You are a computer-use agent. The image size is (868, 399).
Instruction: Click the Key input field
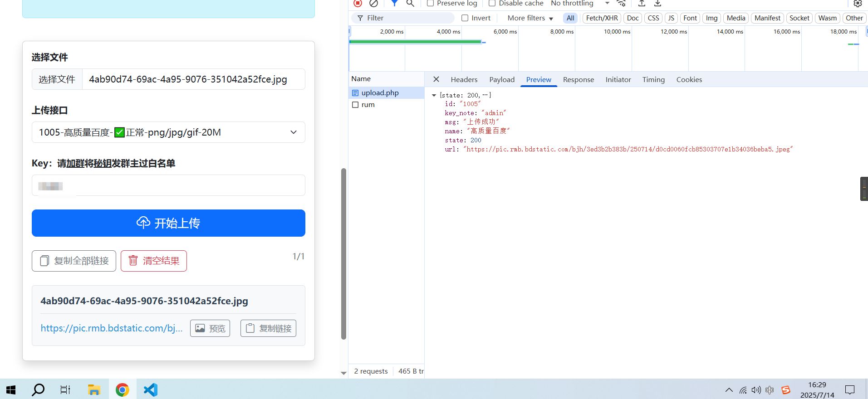point(168,185)
